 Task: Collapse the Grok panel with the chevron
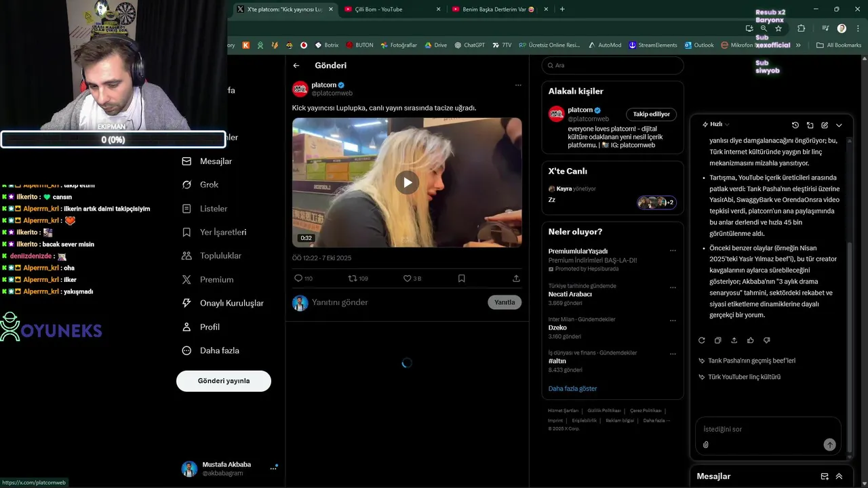click(839, 125)
